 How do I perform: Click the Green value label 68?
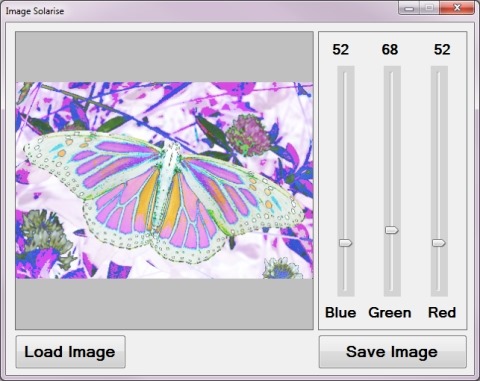[x=390, y=50]
